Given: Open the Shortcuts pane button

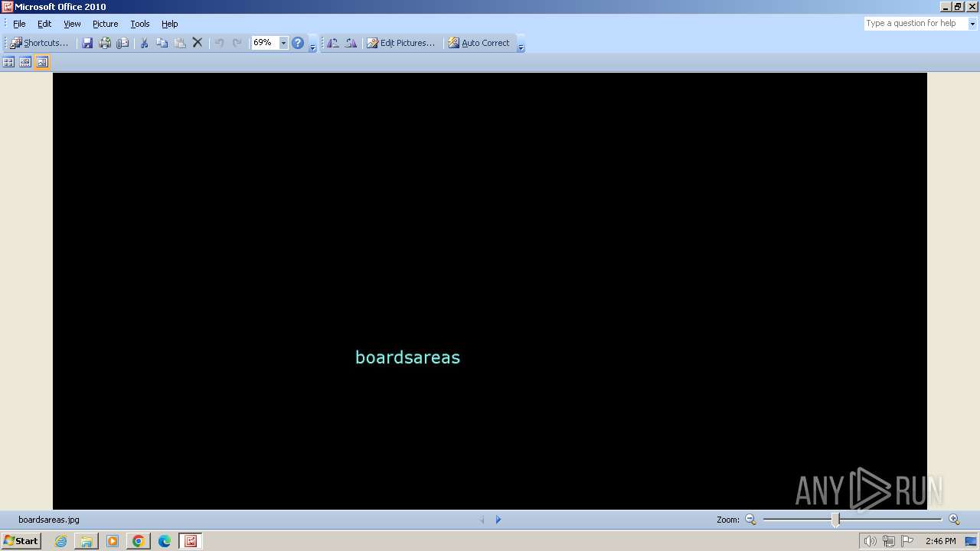Looking at the screenshot, I should (x=39, y=43).
